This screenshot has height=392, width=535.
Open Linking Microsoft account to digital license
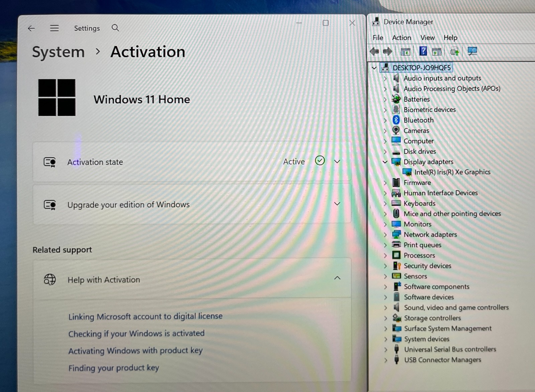click(x=145, y=316)
